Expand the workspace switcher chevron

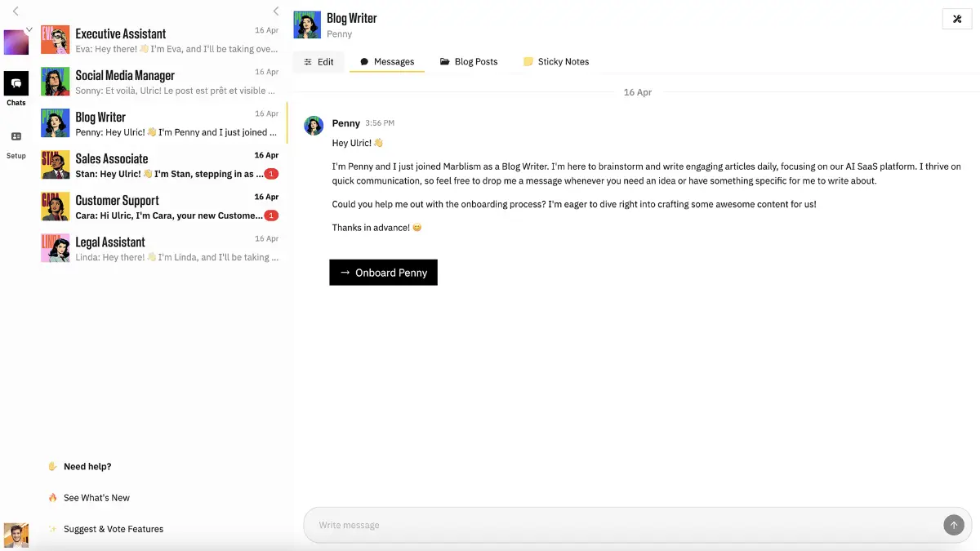(29, 29)
